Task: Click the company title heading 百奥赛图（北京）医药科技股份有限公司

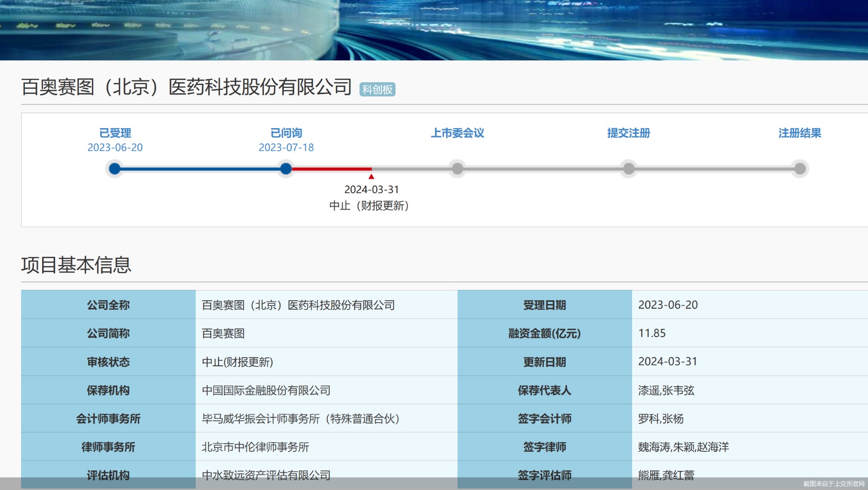Action: [187, 87]
